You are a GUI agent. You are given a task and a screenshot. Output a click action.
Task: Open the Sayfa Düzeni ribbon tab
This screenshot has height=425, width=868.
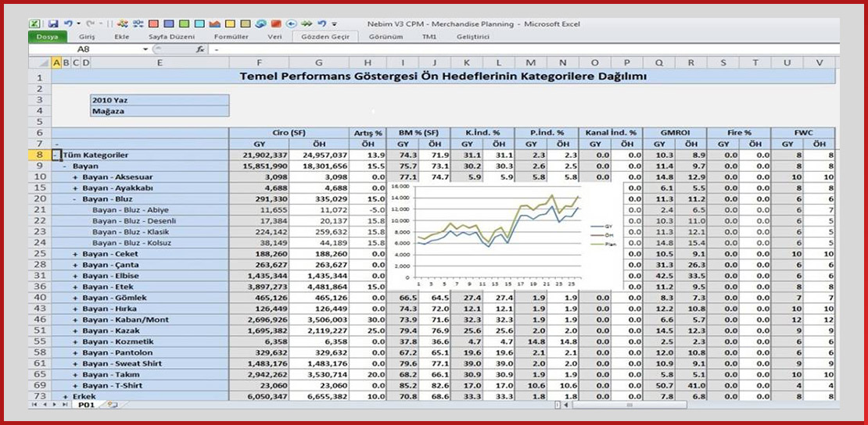[x=171, y=37]
